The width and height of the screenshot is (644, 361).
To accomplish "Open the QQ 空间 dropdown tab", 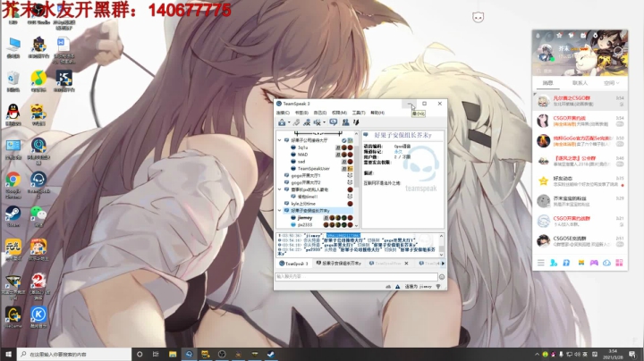I will pyautogui.click(x=611, y=83).
